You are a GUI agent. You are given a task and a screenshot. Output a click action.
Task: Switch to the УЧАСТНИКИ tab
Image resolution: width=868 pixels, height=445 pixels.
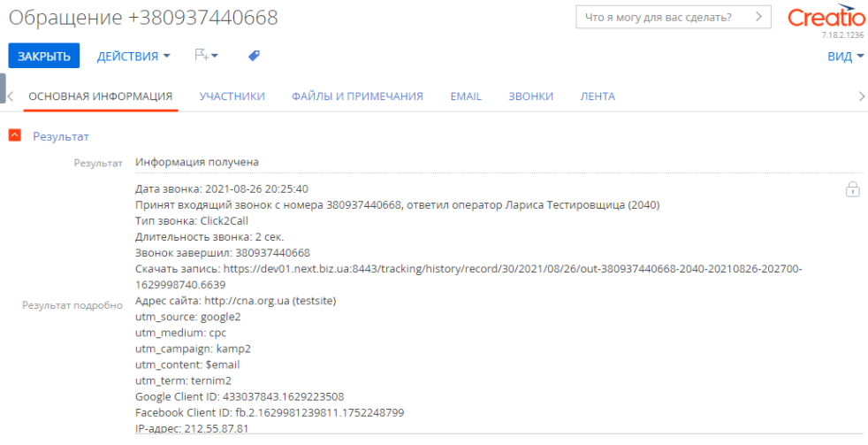[232, 96]
